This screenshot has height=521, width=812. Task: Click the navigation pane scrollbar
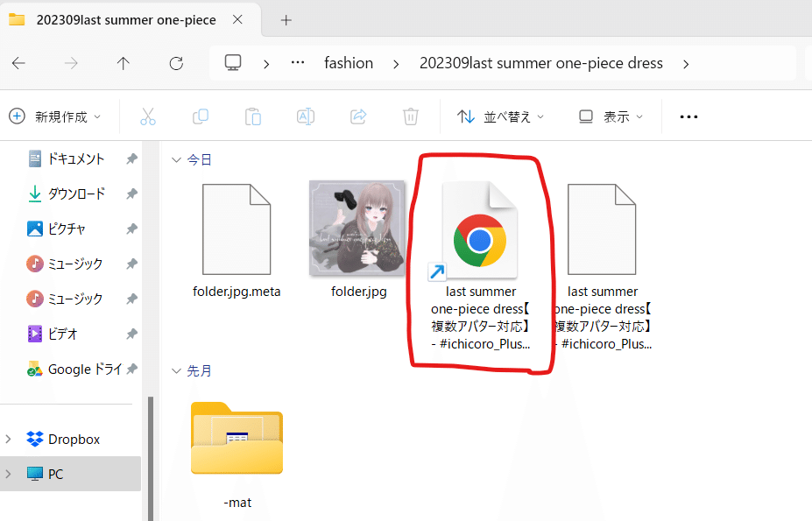(x=151, y=458)
